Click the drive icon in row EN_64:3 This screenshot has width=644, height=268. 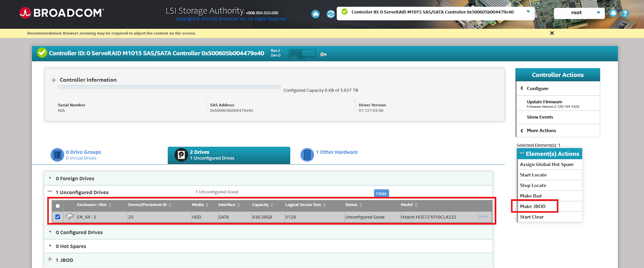(70, 216)
